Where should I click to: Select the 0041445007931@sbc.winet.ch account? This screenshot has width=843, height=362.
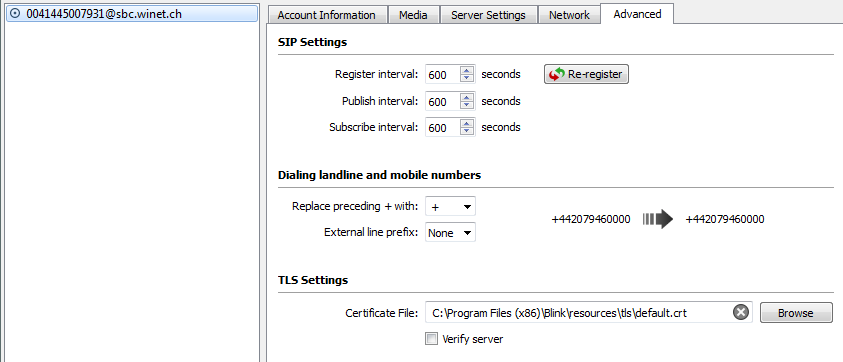(x=132, y=14)
